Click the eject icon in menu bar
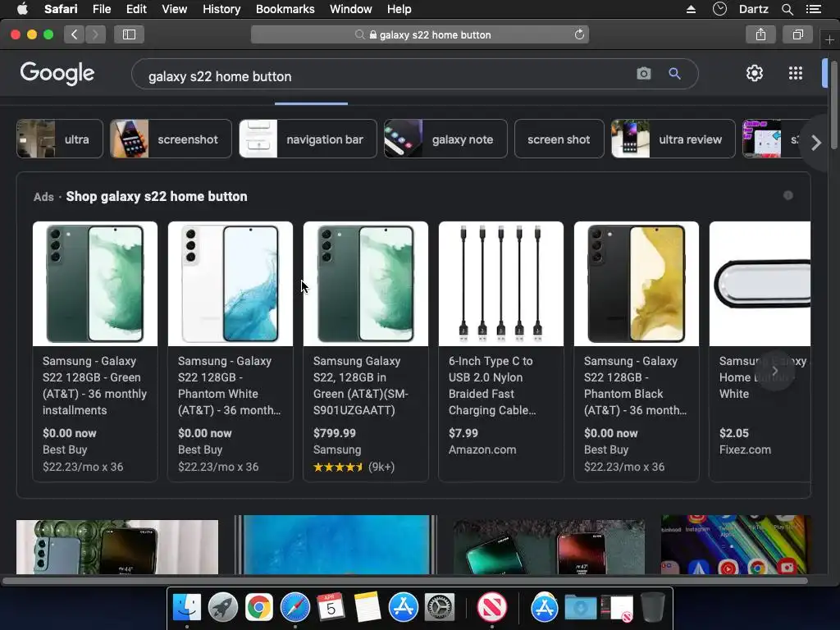The image size is (840, 630). [x=691, y=9]
